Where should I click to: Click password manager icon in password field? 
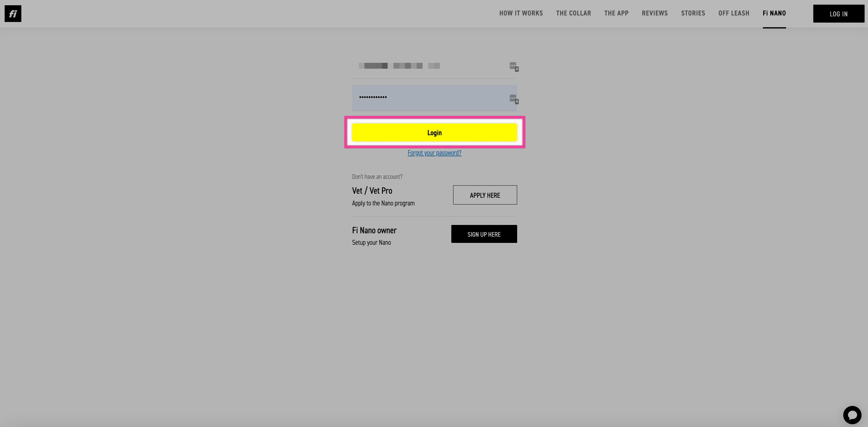pos(513,99)
